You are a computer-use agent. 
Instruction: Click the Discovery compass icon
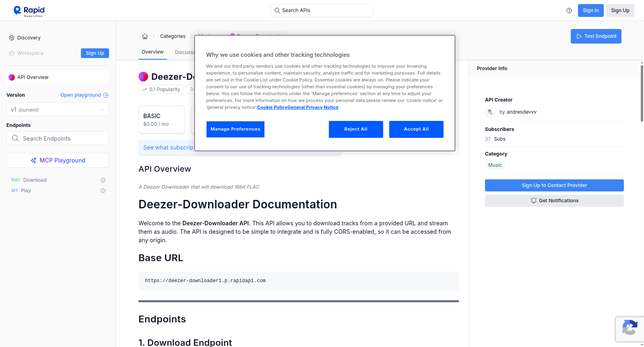12,38
